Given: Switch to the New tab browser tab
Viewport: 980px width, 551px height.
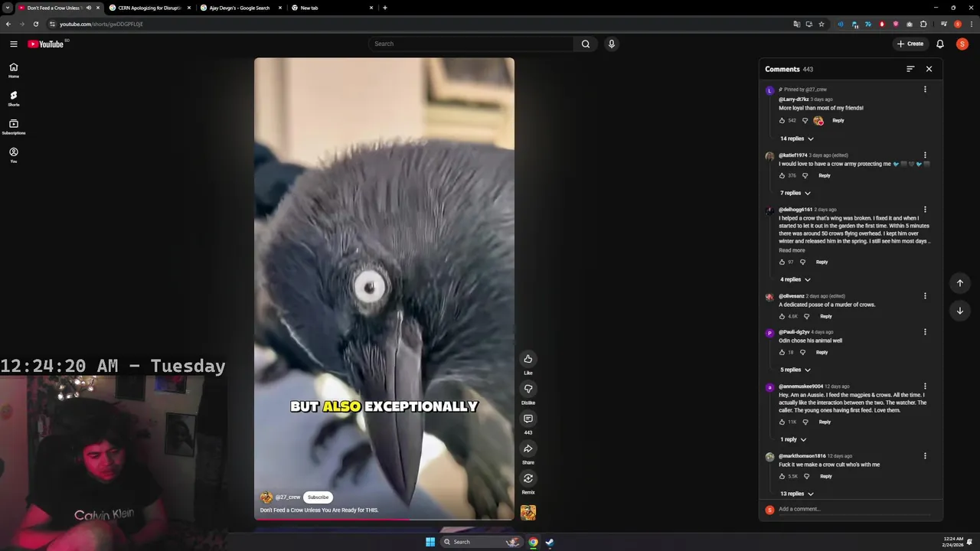Looking at the screenshot, I should [332, 8].
